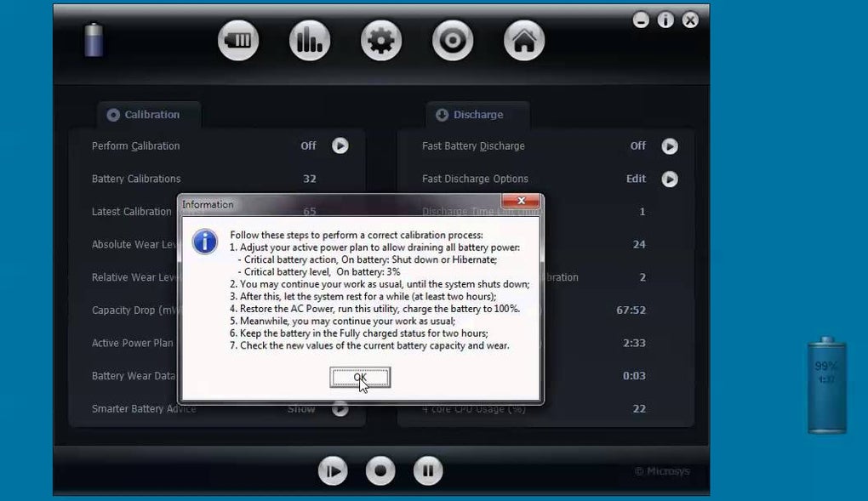Open the Fast Discharge Options arrow control

click(x=670, y=179)
